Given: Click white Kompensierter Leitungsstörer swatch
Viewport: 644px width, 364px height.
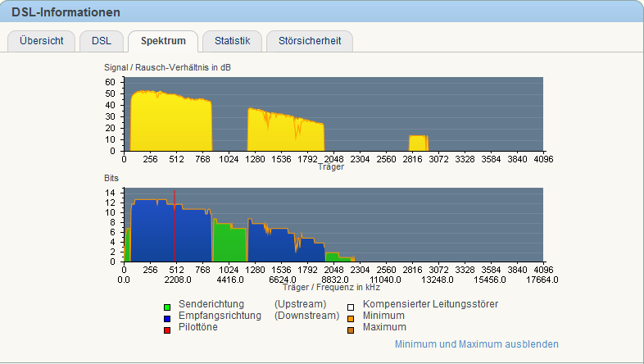Looking at the screenshot, I should tap(350, 305).
